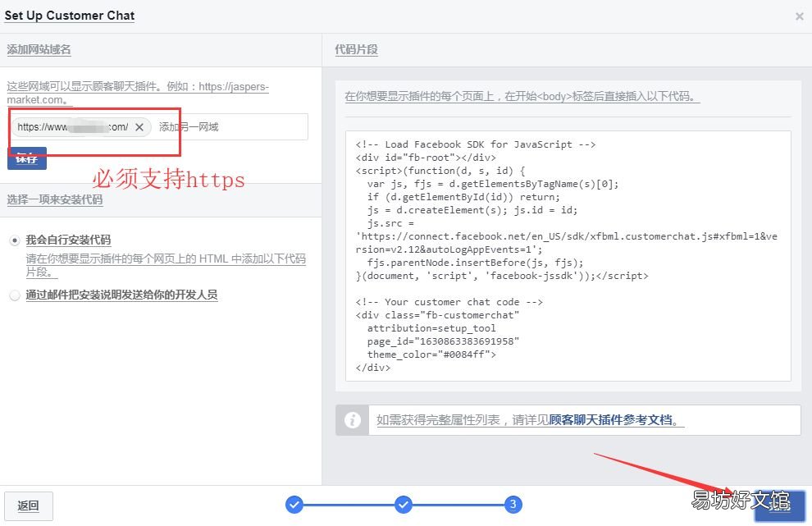The width and height of the screenshot is (812, 526).
Task: Click the closing '</div>' code line
Action: click(373, 368)
